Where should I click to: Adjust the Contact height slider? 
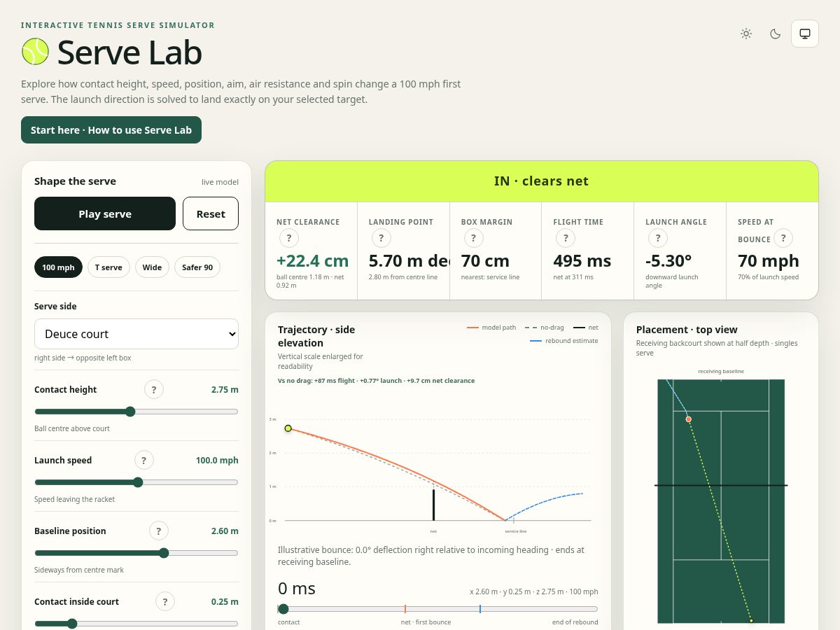point(136,412)
